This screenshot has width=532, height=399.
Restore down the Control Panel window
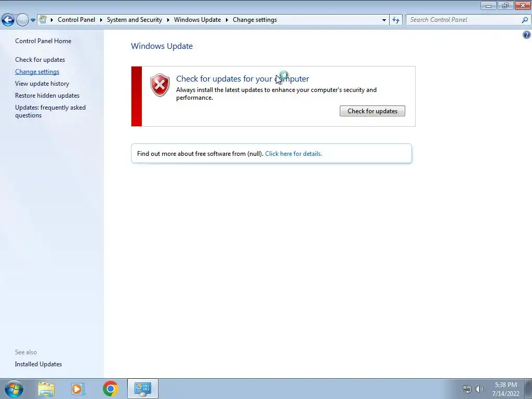506,5
